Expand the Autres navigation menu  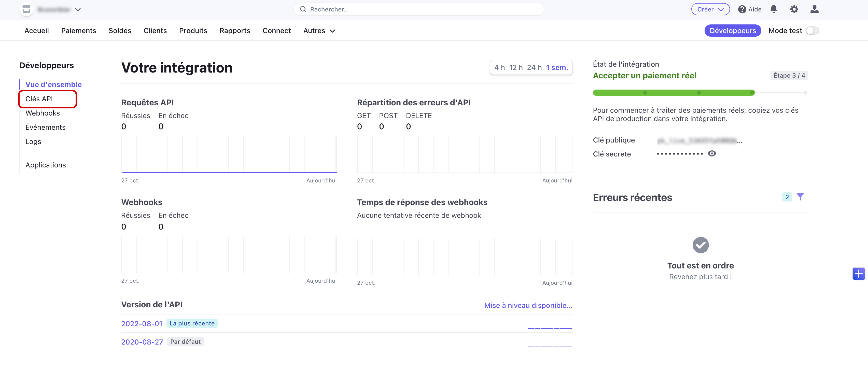click(x=319, y=31)
